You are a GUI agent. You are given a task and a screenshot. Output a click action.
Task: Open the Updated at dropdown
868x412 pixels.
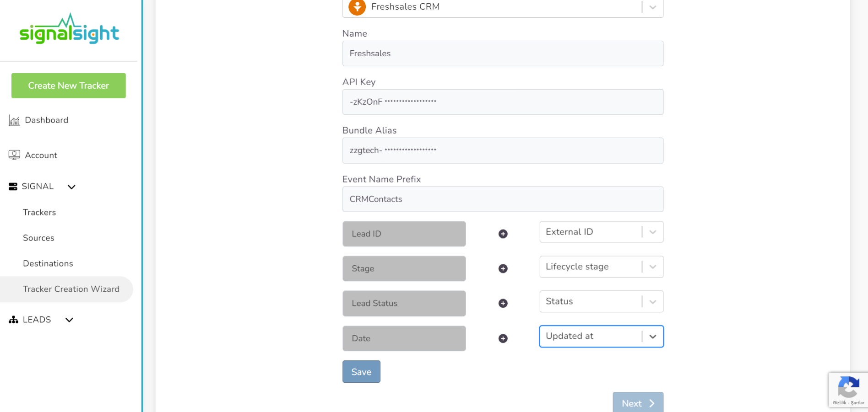click(x=601, y=336)
